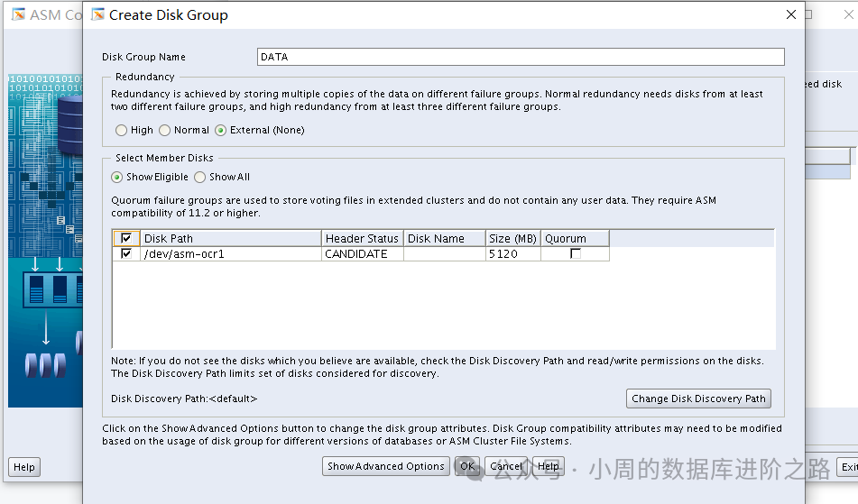Toggle the select-all disks header checkbox
Screen dimensions: 858x504
pos(126,238)
